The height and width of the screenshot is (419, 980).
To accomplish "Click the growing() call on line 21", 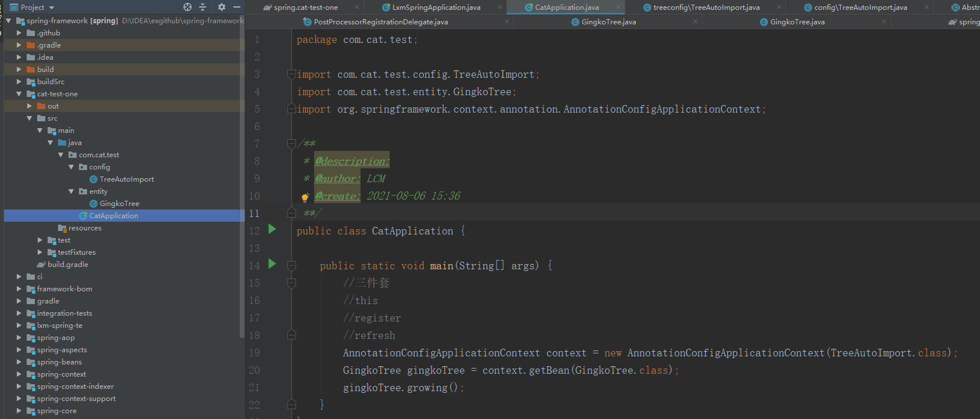I will click(432, 388).
